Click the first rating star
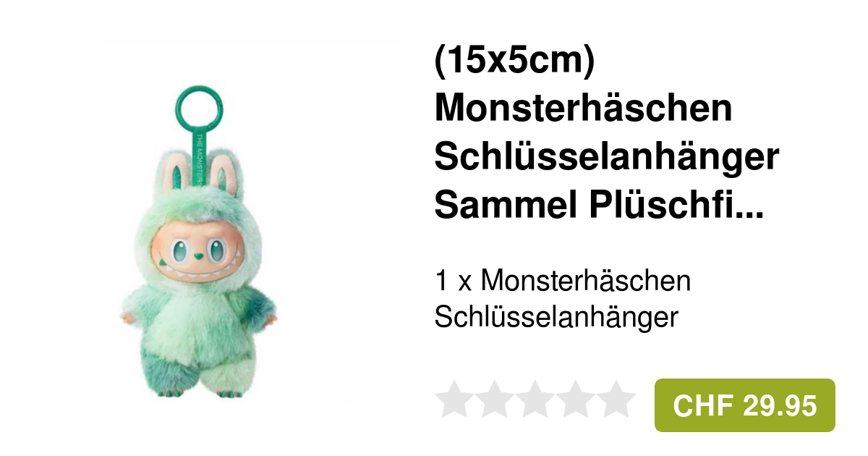The width and height of the screenshot is (868, 456). click(454, 398)
